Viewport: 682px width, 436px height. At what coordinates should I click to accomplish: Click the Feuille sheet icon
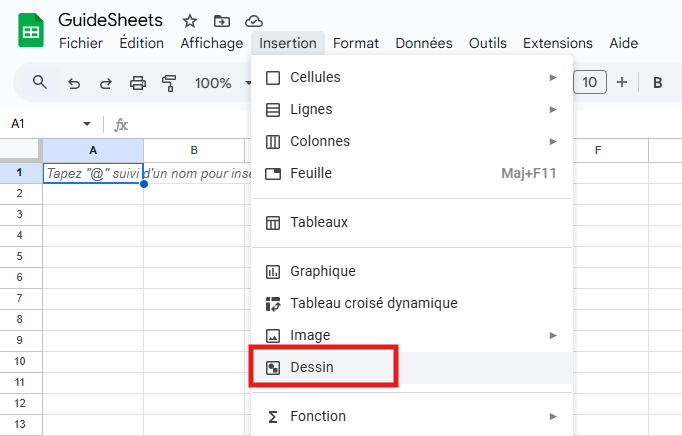(273, 174)
